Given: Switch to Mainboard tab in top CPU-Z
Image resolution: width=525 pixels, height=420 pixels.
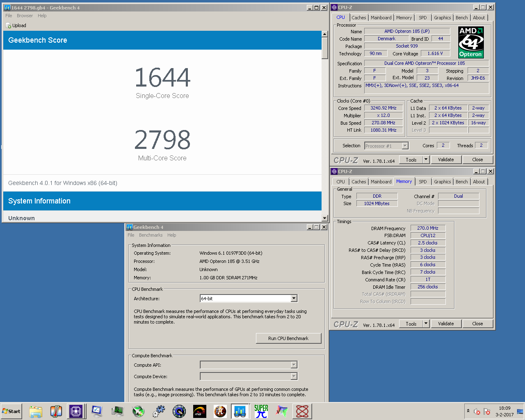Looking at the screenshot, I should pyautogui.click(x=381, y=18).
